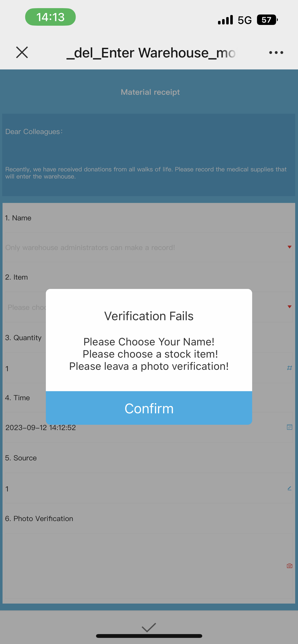
Task: Click the number pad icon beside Quantity
Action: pos(290,368)
